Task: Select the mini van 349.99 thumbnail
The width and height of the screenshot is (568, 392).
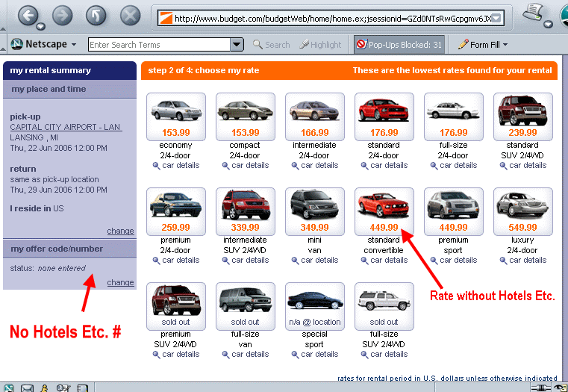Action: (315, 211)
